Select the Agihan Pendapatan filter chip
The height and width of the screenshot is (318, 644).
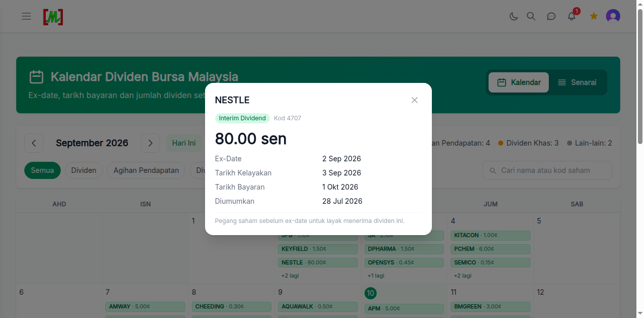tap(146, 170)
